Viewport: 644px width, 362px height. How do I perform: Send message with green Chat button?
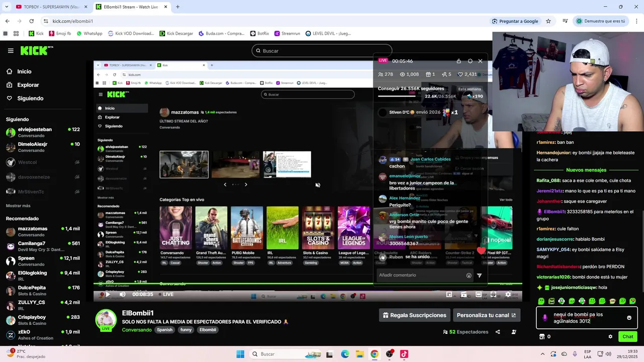coord(628,337)
